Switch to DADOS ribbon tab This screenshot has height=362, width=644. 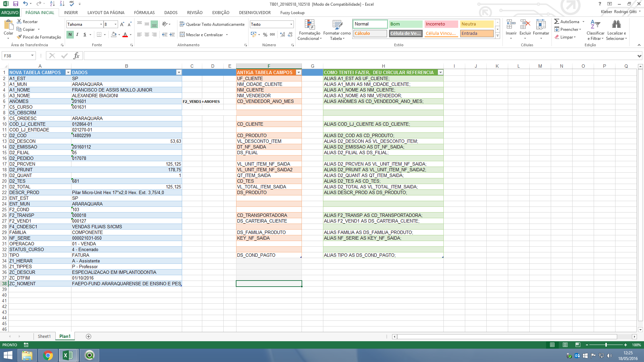[x=171, y=12]
